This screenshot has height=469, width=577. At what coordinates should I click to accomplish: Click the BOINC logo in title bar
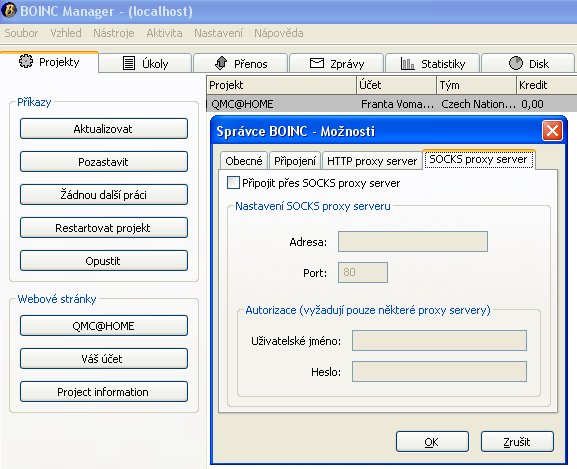pos(9,10)
